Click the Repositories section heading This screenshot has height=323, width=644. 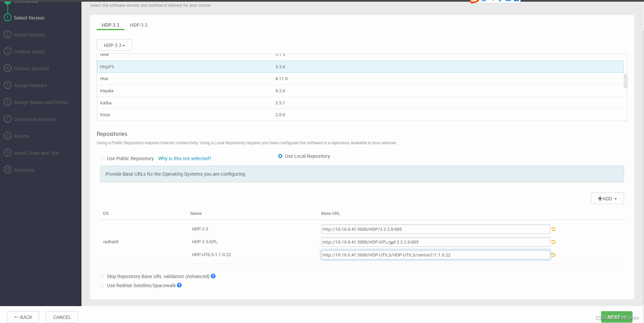tap(112, 134)
